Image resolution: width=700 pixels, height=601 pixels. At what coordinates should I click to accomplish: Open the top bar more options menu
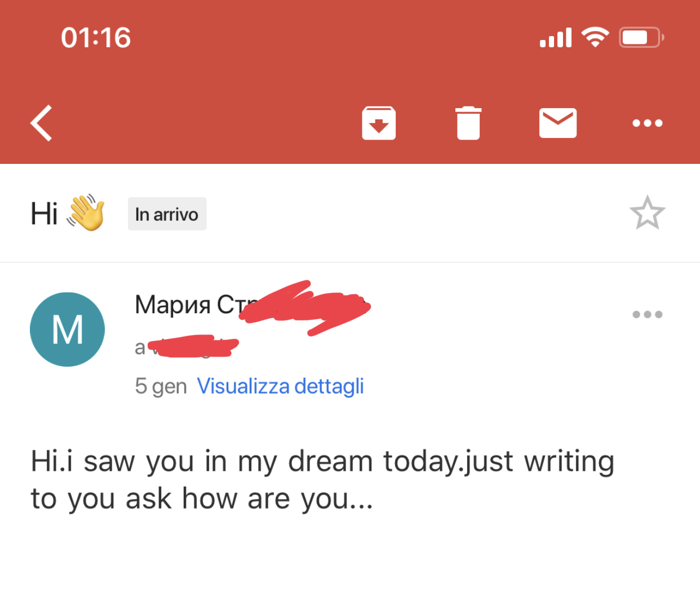[647, 123]
